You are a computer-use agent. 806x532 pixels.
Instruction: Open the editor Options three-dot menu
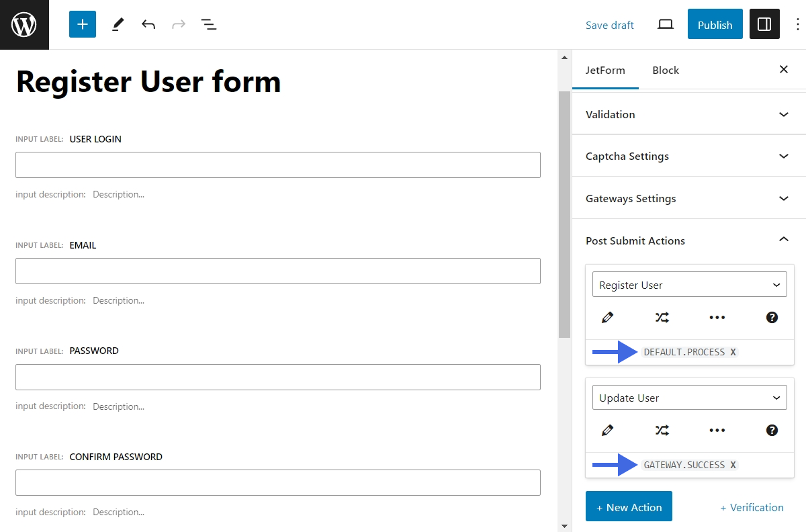(797, 24)
